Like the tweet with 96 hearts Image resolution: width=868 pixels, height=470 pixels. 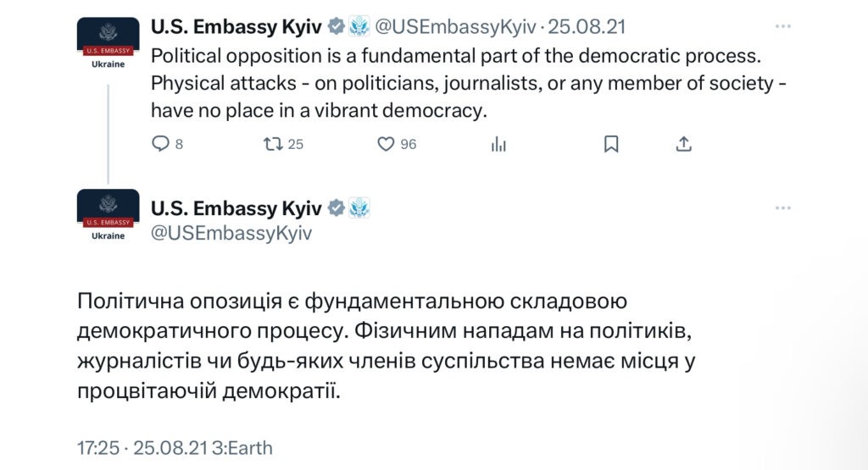tap(386, 144)
